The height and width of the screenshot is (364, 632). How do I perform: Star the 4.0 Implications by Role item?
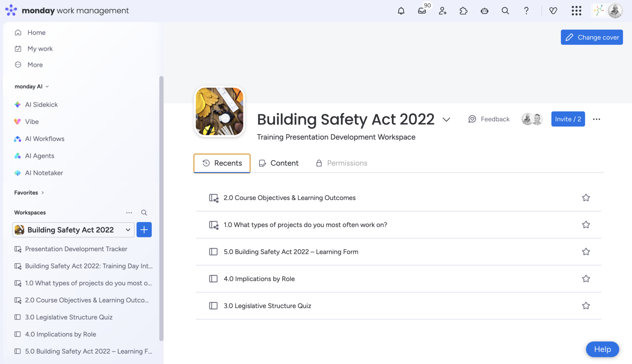[x=586, y=279]
